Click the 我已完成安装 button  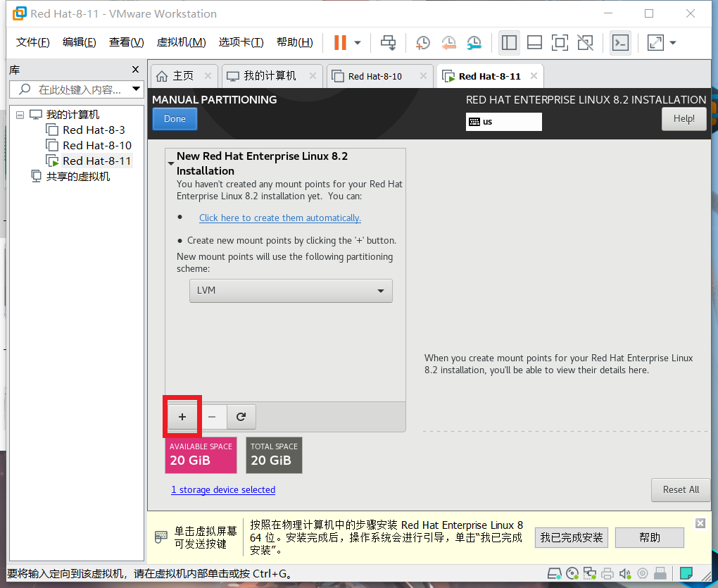pos(571,537)
